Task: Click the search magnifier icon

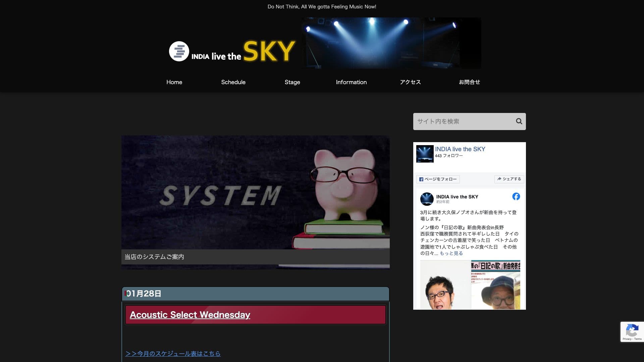Action: (518, 121)
